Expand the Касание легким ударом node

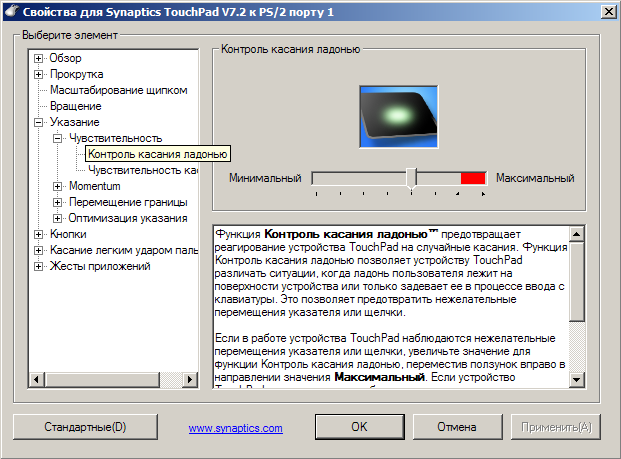(38, 250)
